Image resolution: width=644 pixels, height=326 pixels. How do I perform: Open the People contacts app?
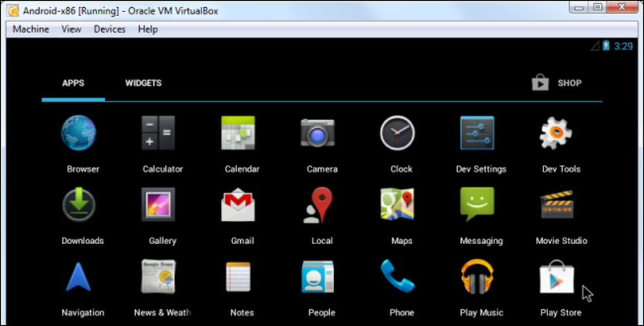point(317,276)
